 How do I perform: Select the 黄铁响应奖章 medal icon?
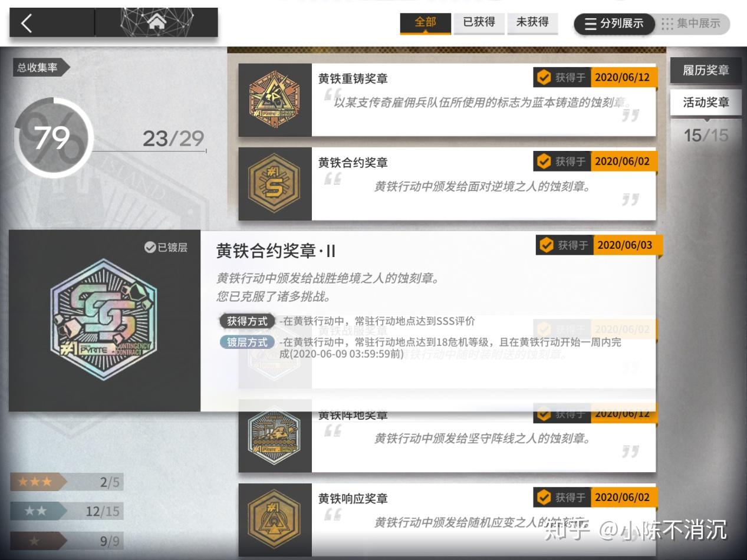(x=274, y=520)
